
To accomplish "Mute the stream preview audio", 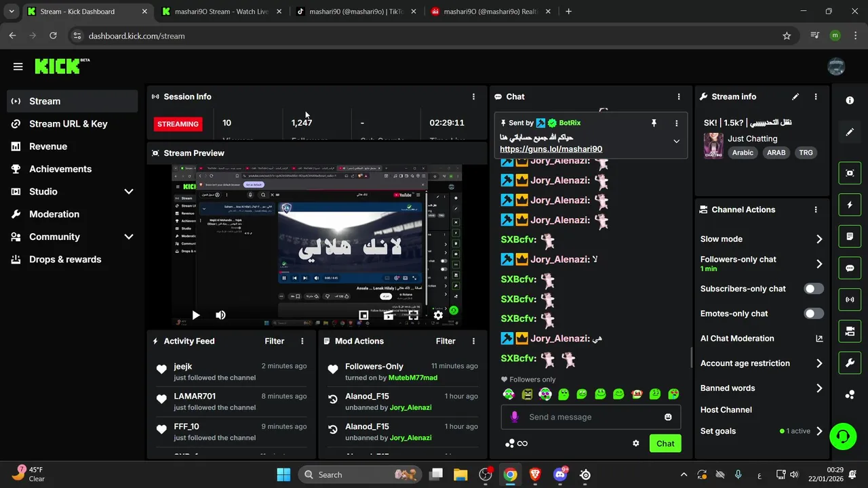I will pyautogui.click(x=220, y=315).
